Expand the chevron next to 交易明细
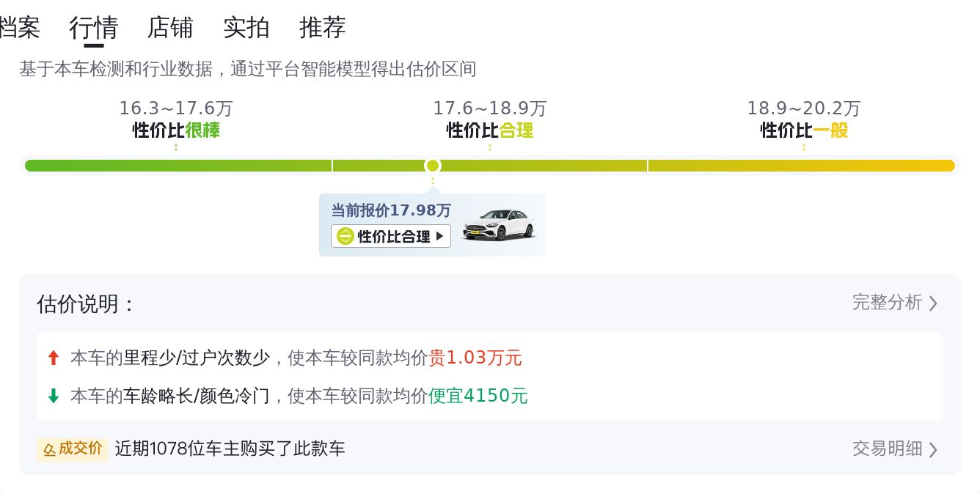This screenshot has height=494, width=980. (x=933, y=449)
